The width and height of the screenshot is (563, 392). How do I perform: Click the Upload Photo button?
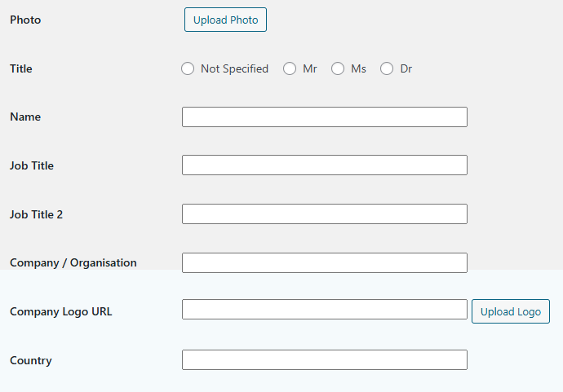225,20
